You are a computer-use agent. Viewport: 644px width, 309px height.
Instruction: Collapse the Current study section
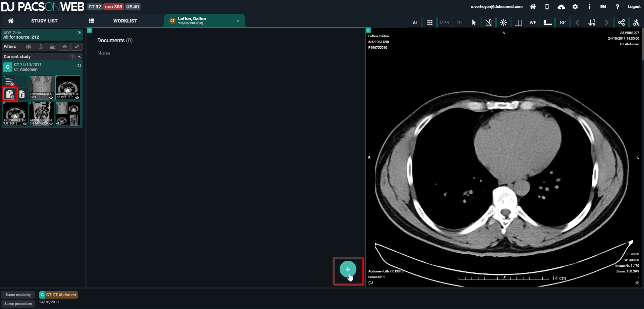click(79, 57)
